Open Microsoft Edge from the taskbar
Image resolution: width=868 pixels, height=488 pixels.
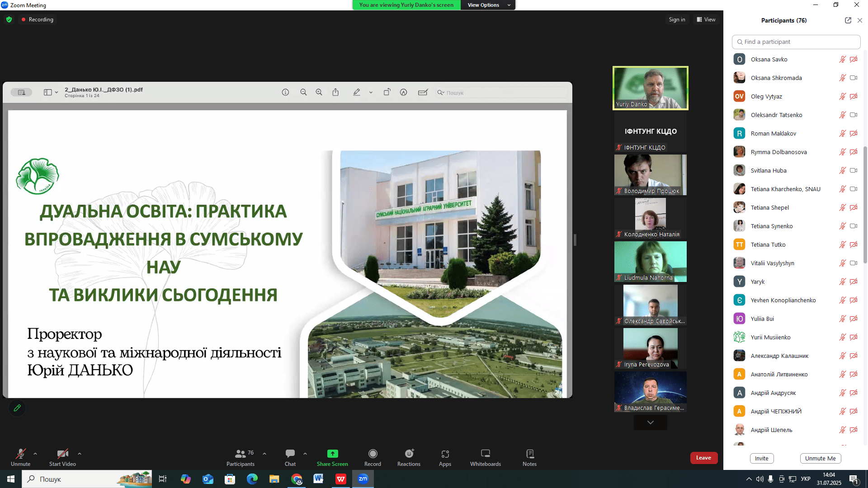click(x=252, y=479)
